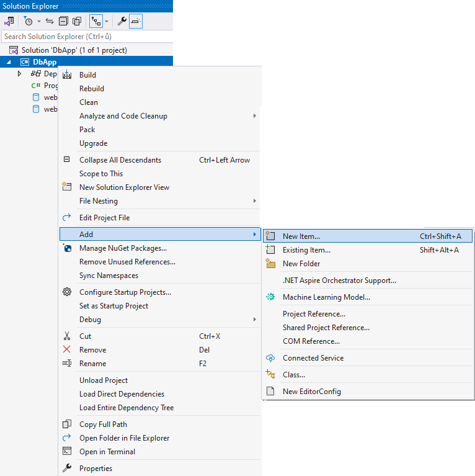Click the Dependencies node icon
This screenshot has width=475, height=476.
point(36,73)
